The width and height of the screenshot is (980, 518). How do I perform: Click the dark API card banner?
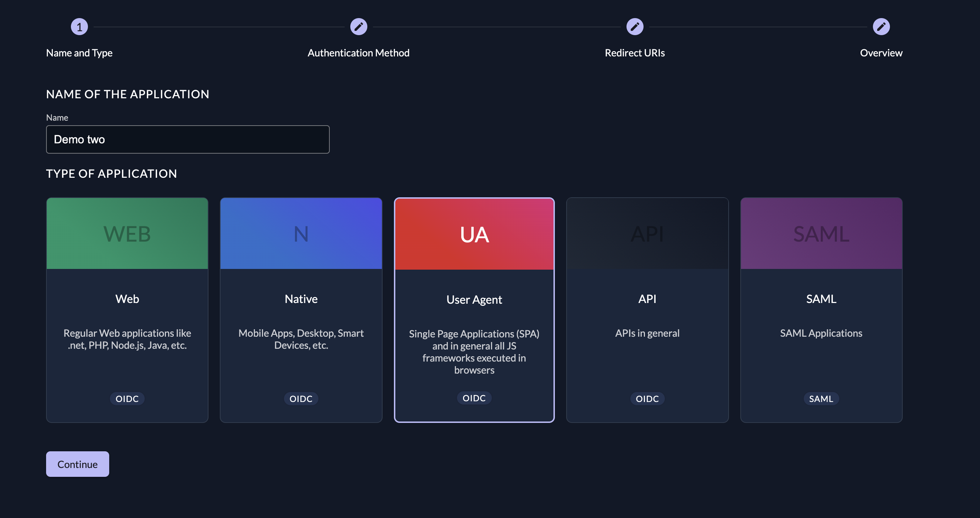coord(647,233)
